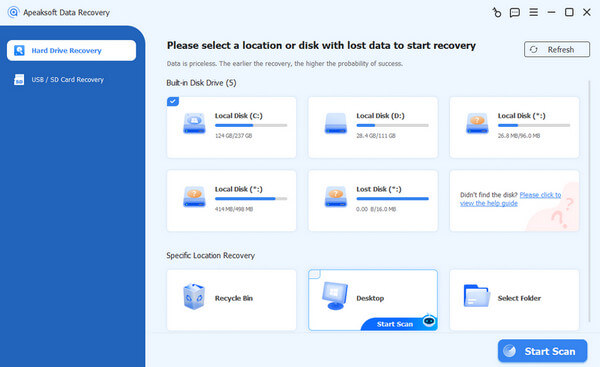Click the Apeaksoft Data Recovery logo icon
The image size is (600, 367).
click(x=13, y=12)
